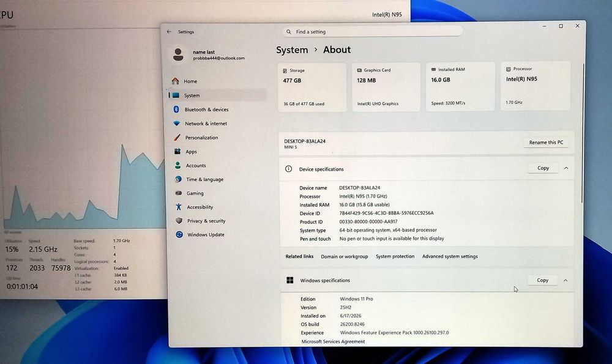This screenshot has width=612, height=364.
Task: Click the Graphics Card icon
Action: (x=359, y=70)
